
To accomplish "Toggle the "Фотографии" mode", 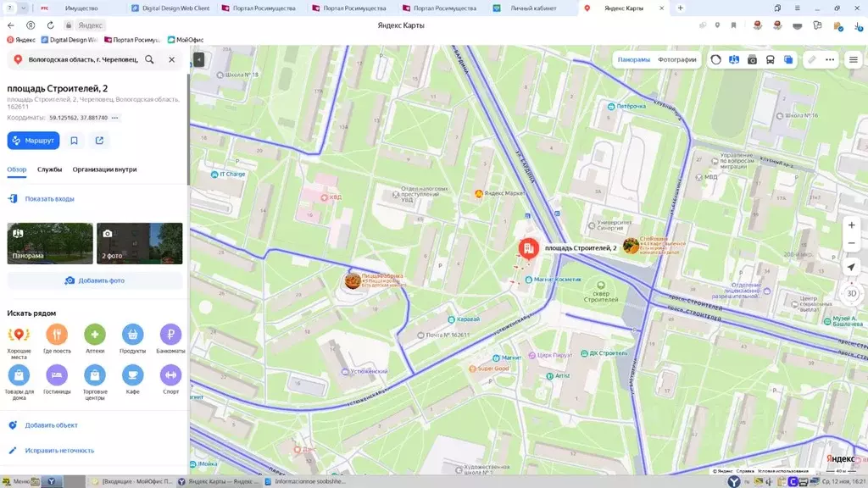I will 676,60.
